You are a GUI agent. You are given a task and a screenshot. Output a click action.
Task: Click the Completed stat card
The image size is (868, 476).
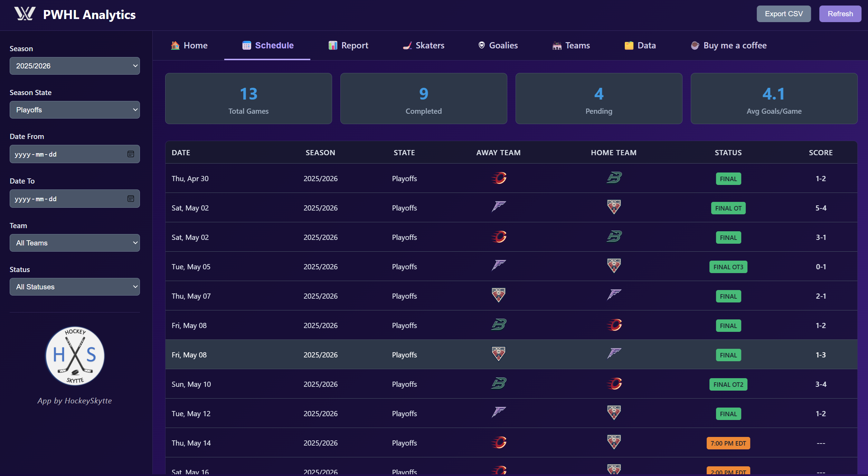[424, 99]
